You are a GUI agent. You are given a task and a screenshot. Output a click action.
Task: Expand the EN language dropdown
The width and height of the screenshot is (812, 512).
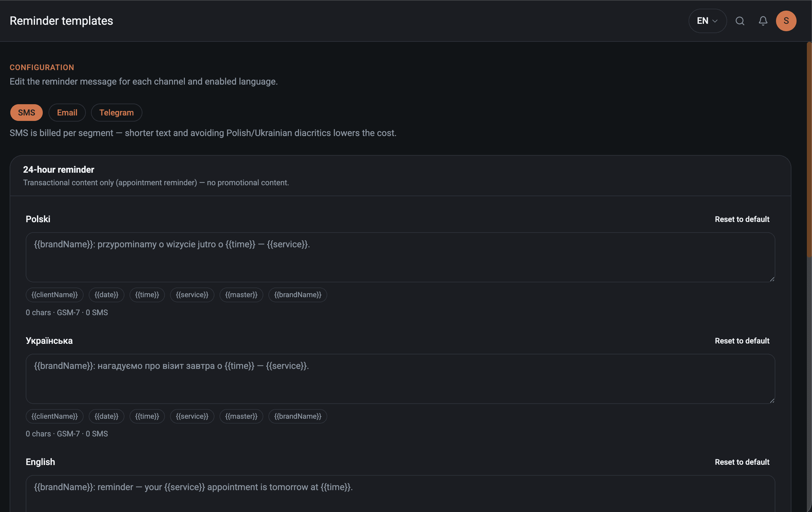pyautogui.click(x=708, y=21)
